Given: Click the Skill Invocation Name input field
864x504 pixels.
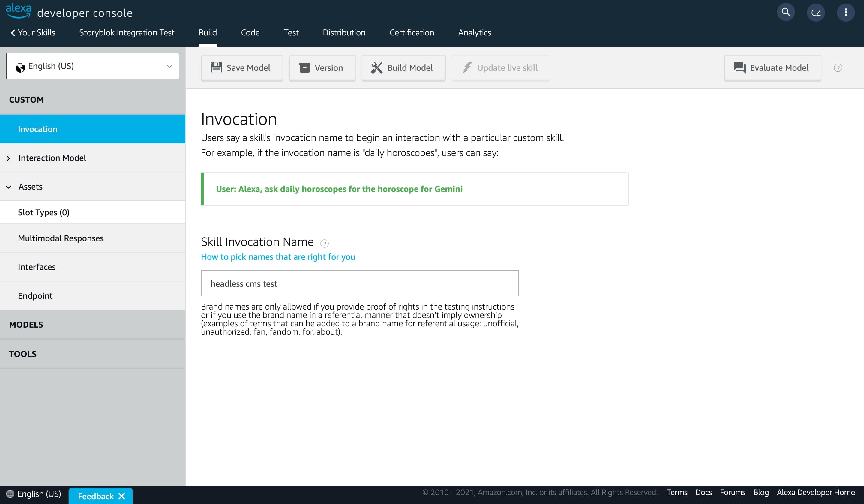Looking at the screenshot, I should (360, 283).
